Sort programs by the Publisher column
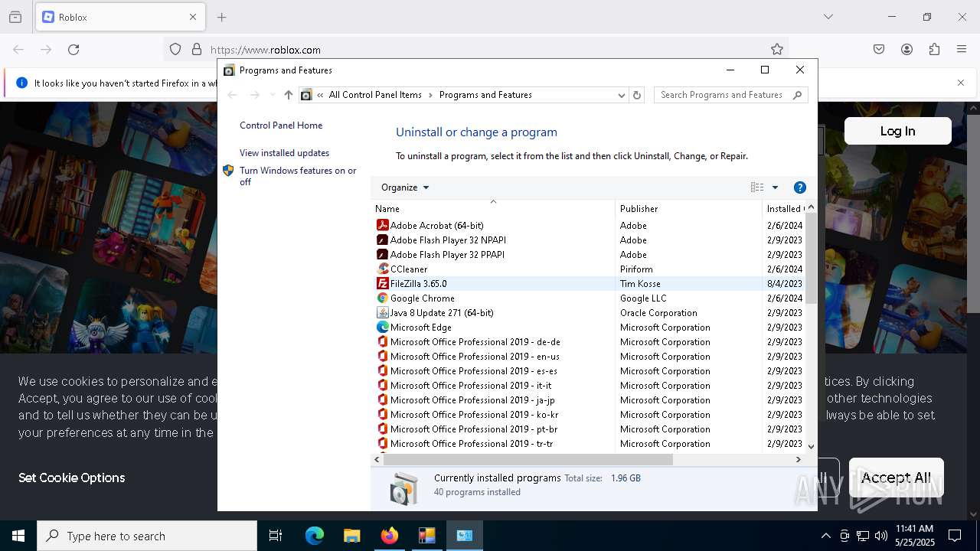The height and width of the screenshot is (551, 980). click(x=688, y=208)
